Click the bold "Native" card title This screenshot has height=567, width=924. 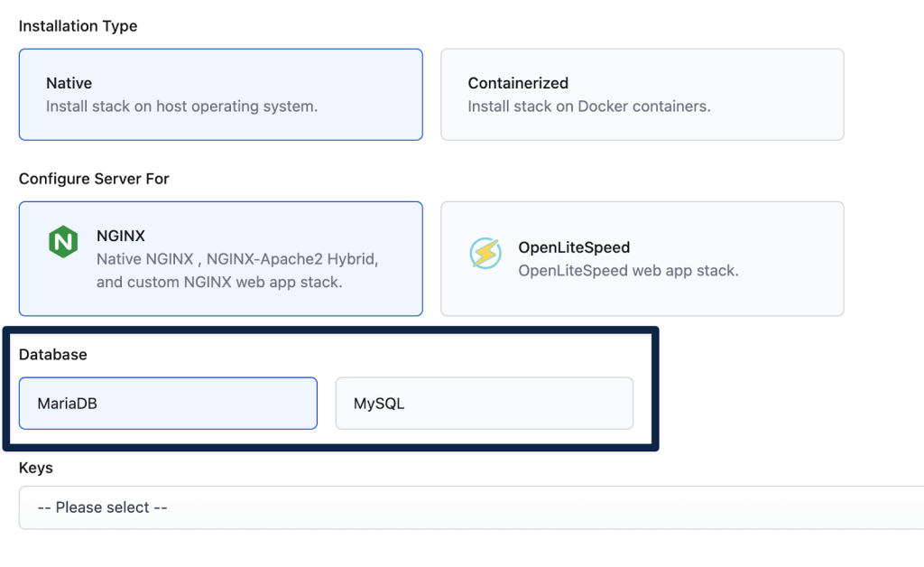[x=69, y=83]
